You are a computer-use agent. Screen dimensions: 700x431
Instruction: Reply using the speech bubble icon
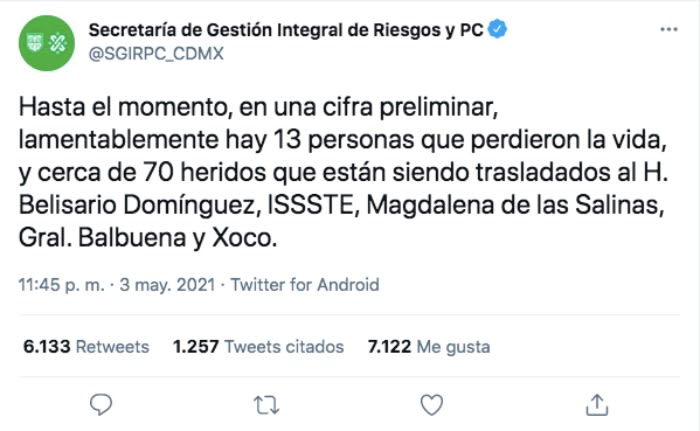pos(99,403)
